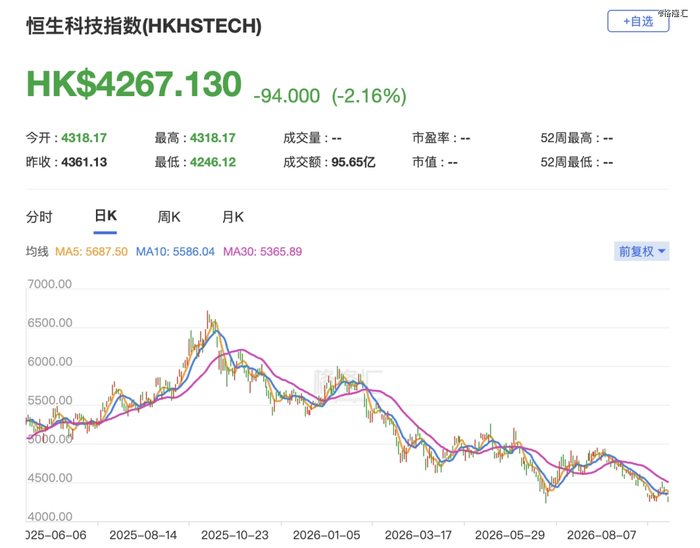
Task: Click the 4000.00 y-axis label
Action: tap(50, 517)
